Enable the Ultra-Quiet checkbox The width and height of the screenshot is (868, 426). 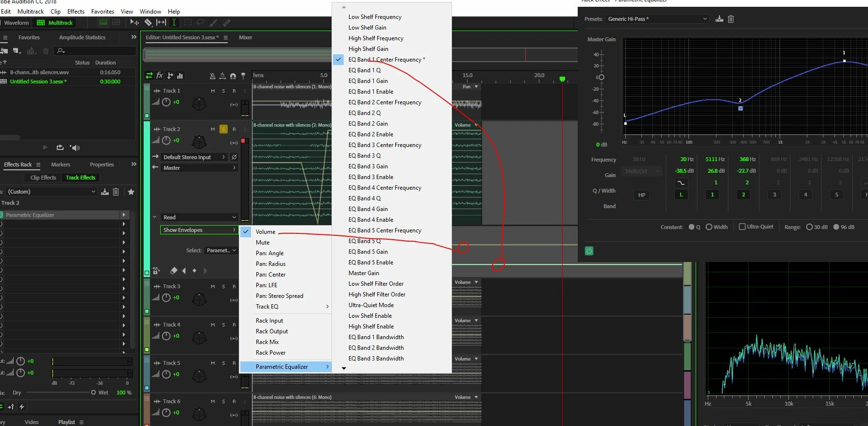[742, 227]
